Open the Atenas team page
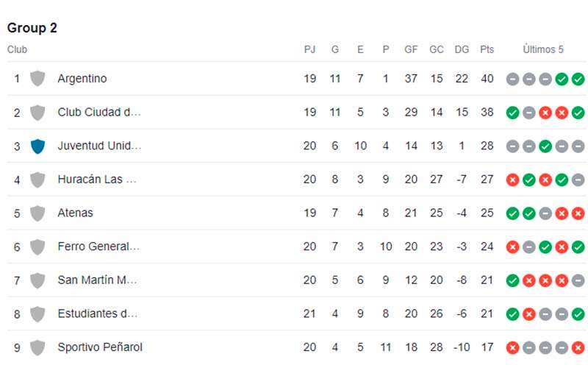 pyautogui.click(x=75, y=213)
